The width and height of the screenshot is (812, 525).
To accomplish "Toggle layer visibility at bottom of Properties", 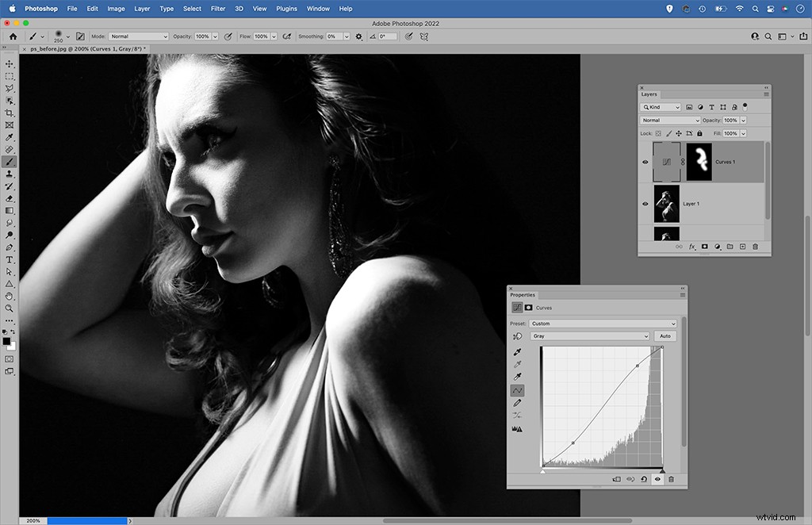I will point(657,479).
